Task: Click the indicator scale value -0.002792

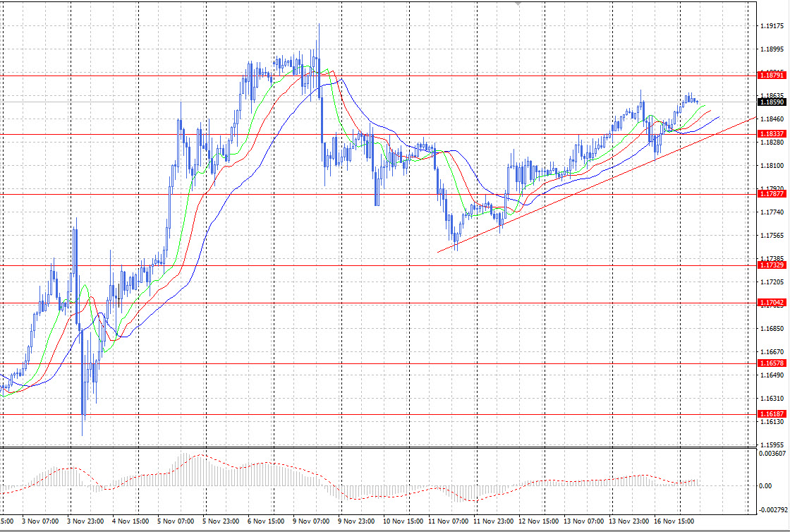Action: 772,510
